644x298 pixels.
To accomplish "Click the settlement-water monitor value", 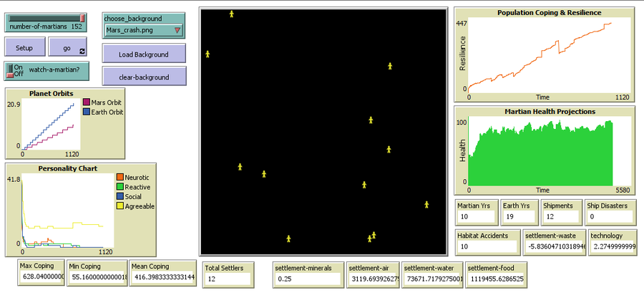I will [x=434, y=278].
